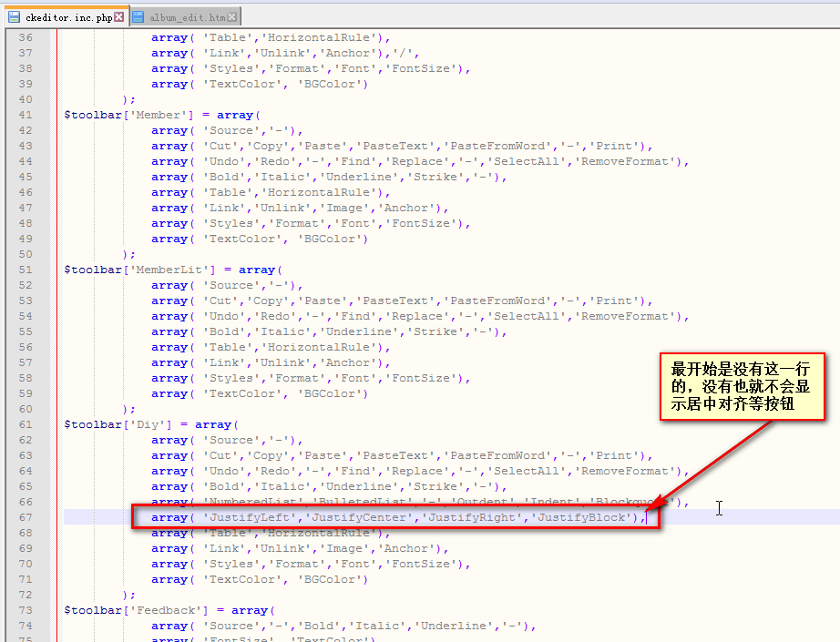Switch to the album_edit.htm tab
The width and height of the screenshot is (840, 642).
pyautogui.click(x=187, y=17)
